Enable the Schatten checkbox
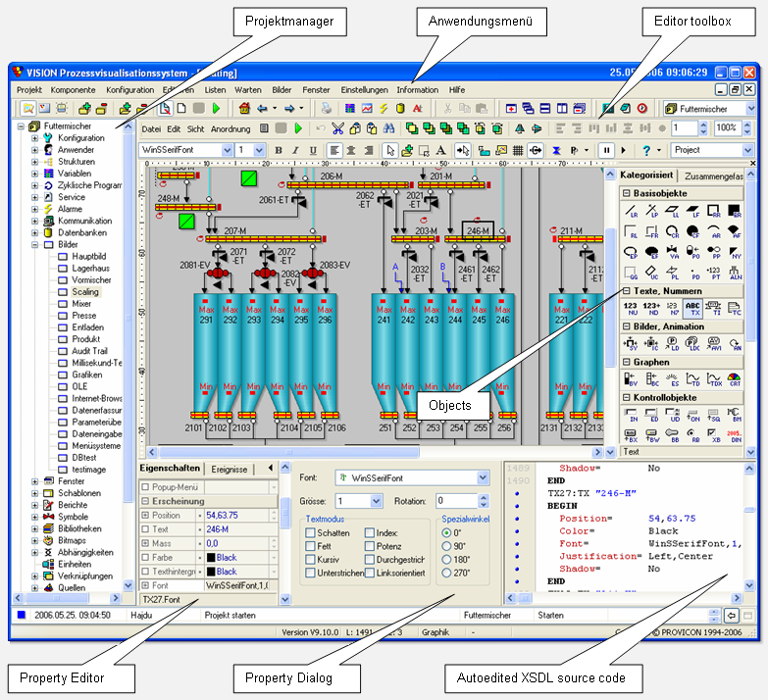This screenshot has height=700, width=768. pos(310,532)
